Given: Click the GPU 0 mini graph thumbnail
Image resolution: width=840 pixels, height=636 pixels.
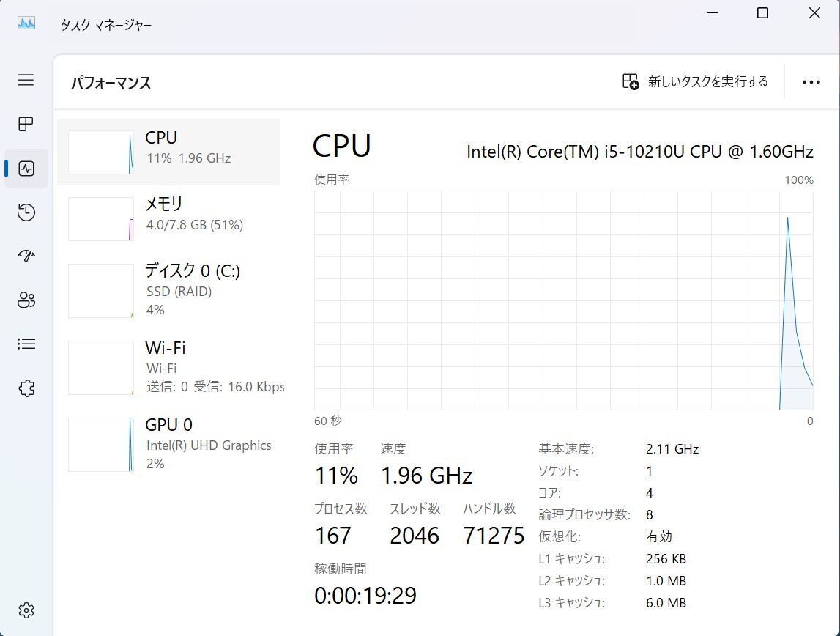Looking at the screenshot, I should click(x=101, y=444).
